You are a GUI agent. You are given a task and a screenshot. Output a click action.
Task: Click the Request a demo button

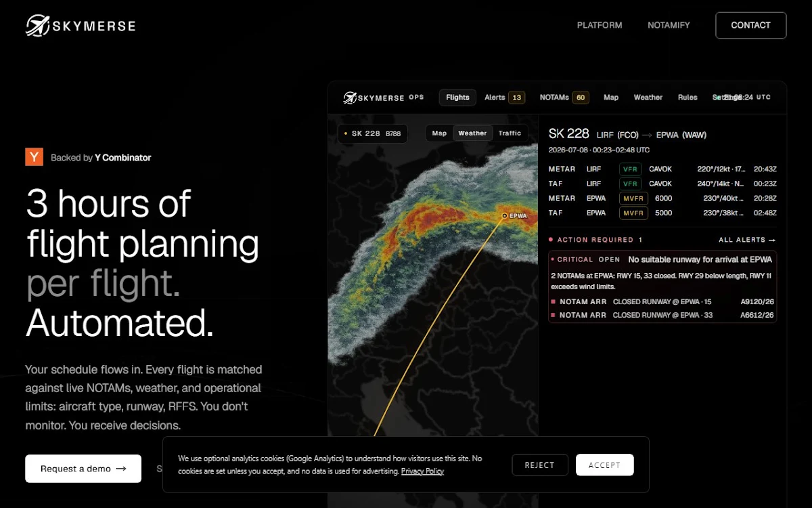[x=83, y=469]
